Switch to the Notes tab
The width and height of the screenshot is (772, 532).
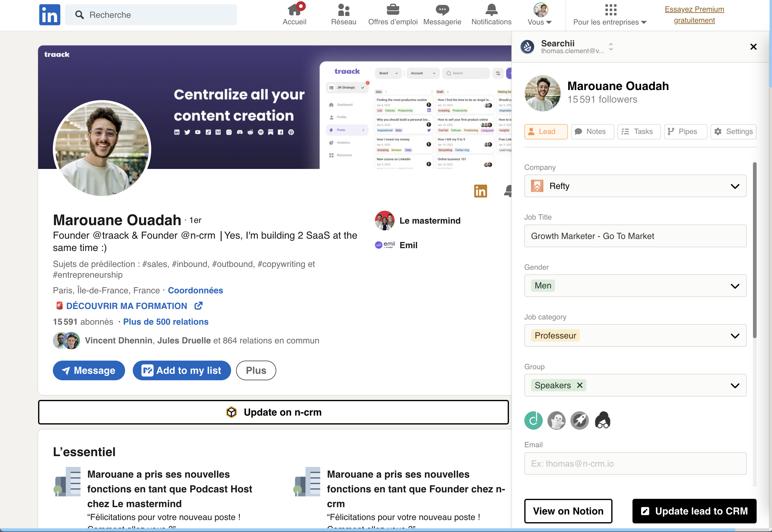tap(592, 132)
